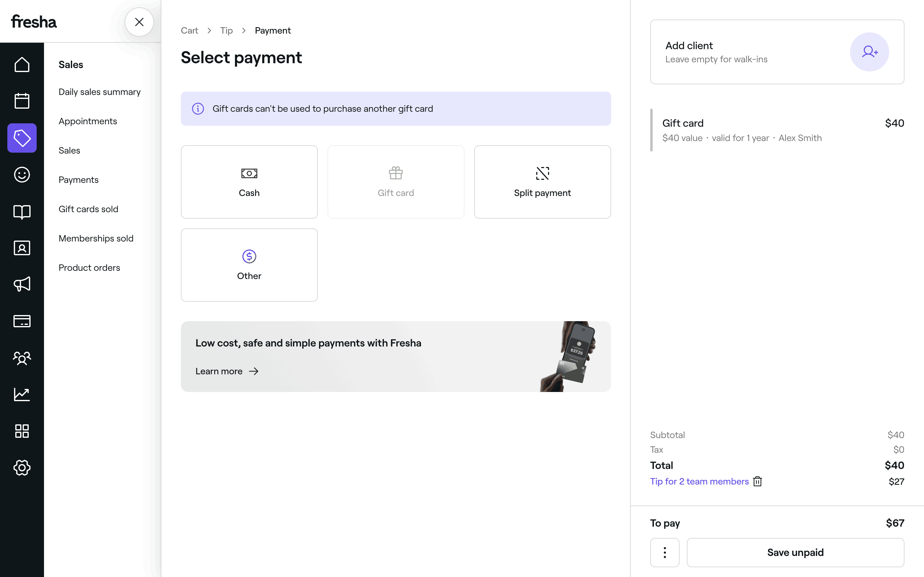Image resolution: width=924 pixels, height=577 pixels.
Task: Click the smiley Clients icon
Action: (22, 175)
